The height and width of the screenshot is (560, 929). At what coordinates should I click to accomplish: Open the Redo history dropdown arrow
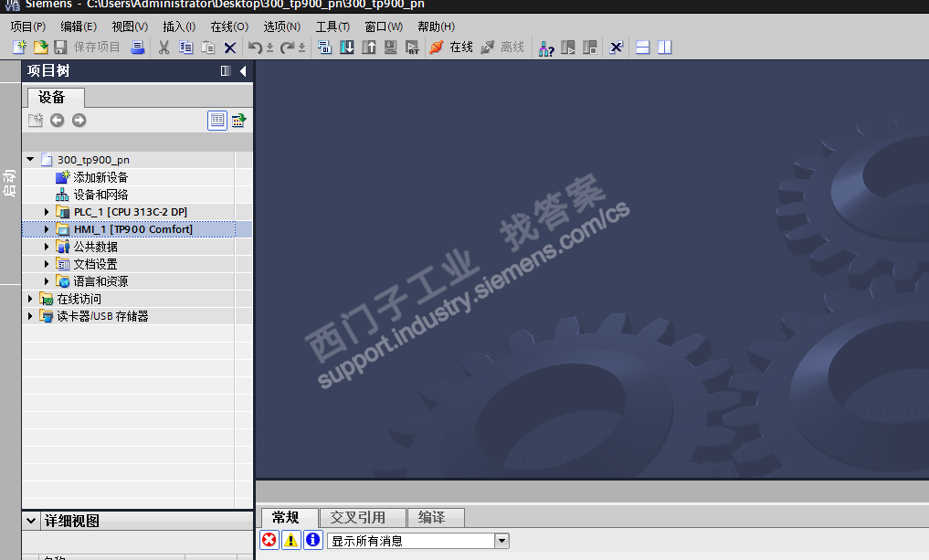pyautogui.click(x=301, y=48)
